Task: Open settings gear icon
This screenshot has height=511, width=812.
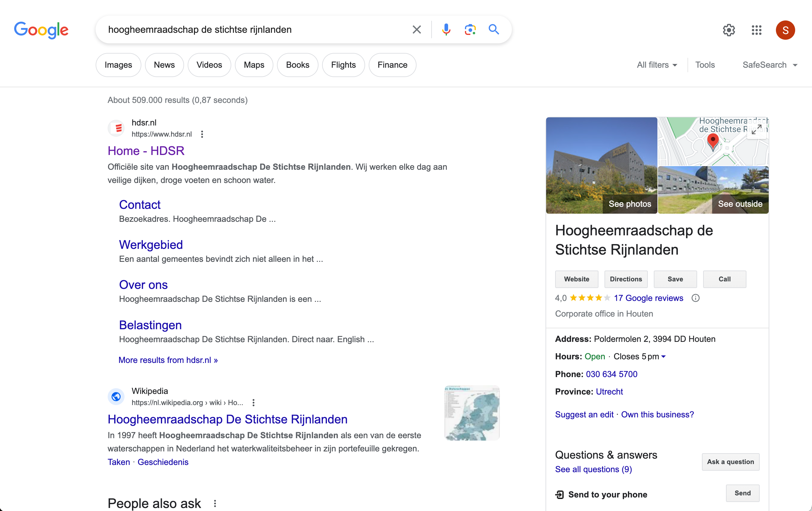Action: (x=729, y=30)
